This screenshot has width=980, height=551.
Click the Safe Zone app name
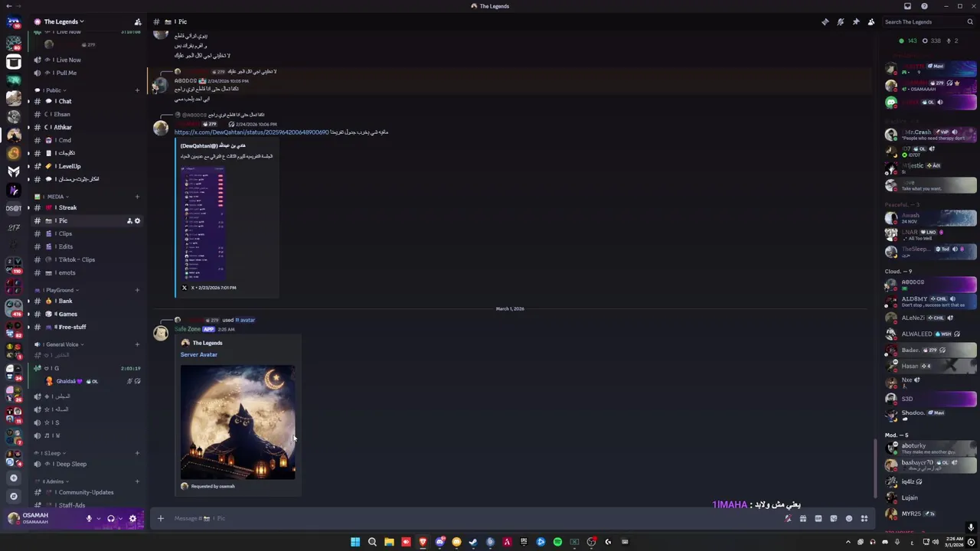tap(188, 329)
